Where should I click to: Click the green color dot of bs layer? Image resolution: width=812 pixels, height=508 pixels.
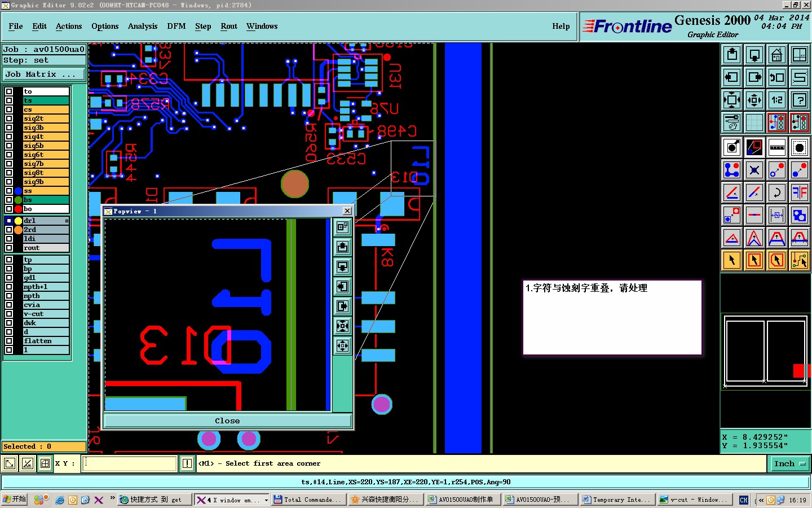tap(19, 200)
